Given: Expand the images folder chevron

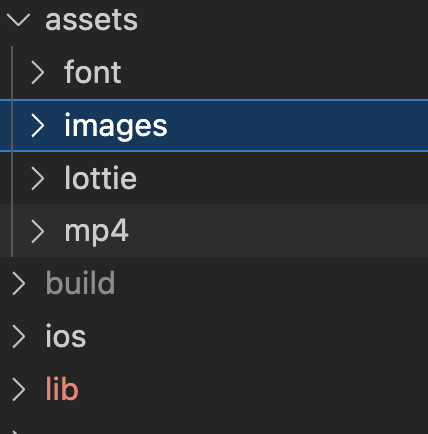Looking at the screenshot, I should pos(37,126).
